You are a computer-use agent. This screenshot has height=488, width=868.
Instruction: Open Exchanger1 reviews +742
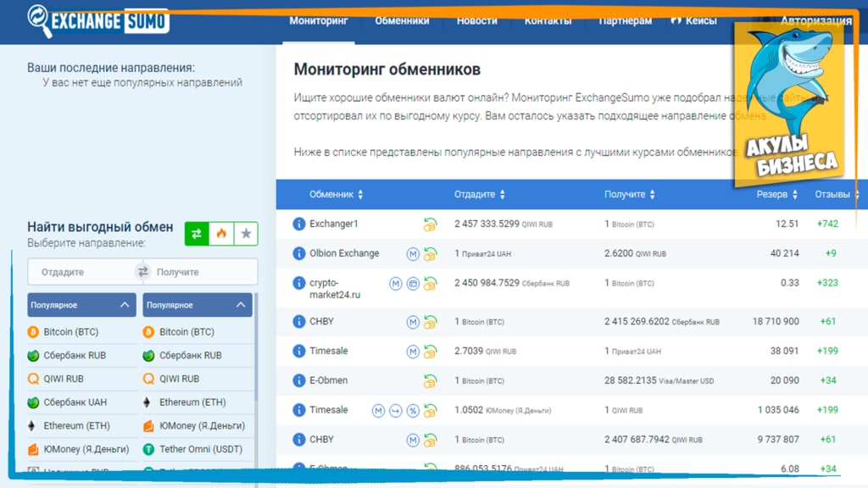827,224
